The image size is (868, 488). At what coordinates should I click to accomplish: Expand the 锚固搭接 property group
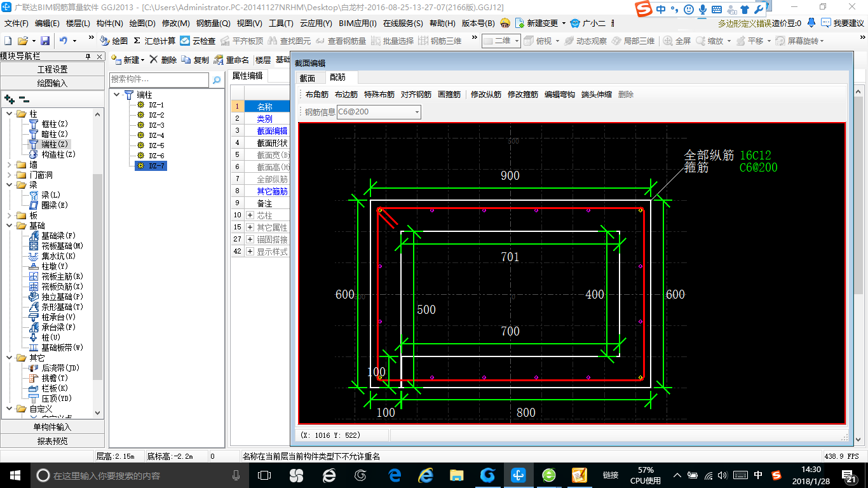(x=250, y=240)
